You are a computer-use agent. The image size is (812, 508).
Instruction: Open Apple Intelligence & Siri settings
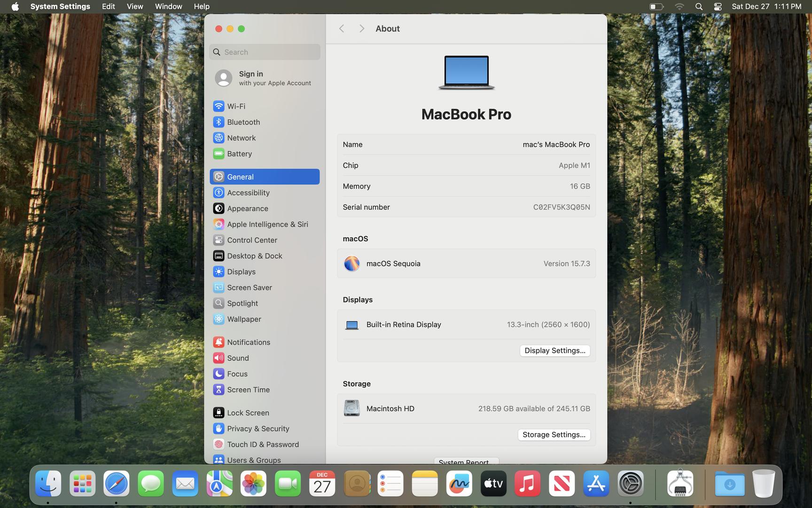pos(267,224)
